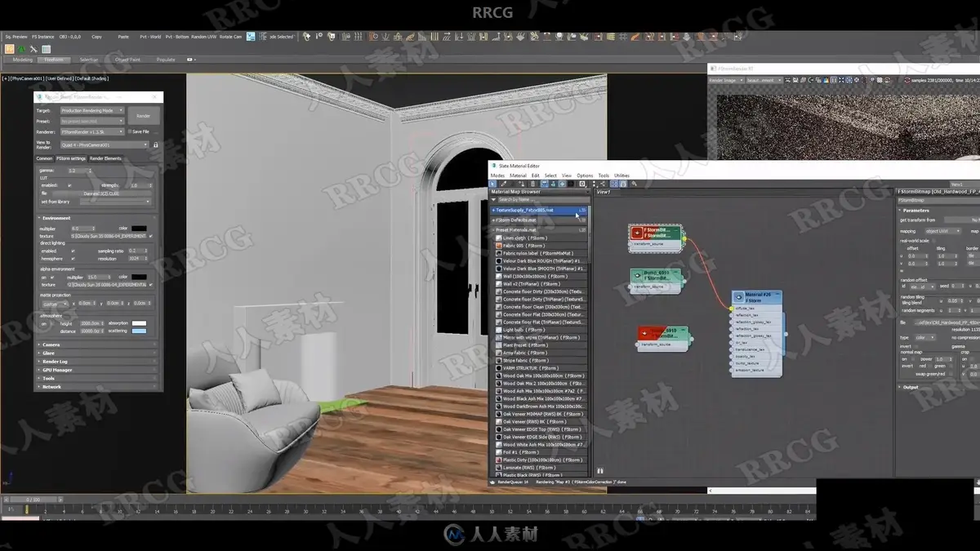Toggle the Environment texture checkbox
This screenshot has width=980, height=551.
click(x=151, y=236)
